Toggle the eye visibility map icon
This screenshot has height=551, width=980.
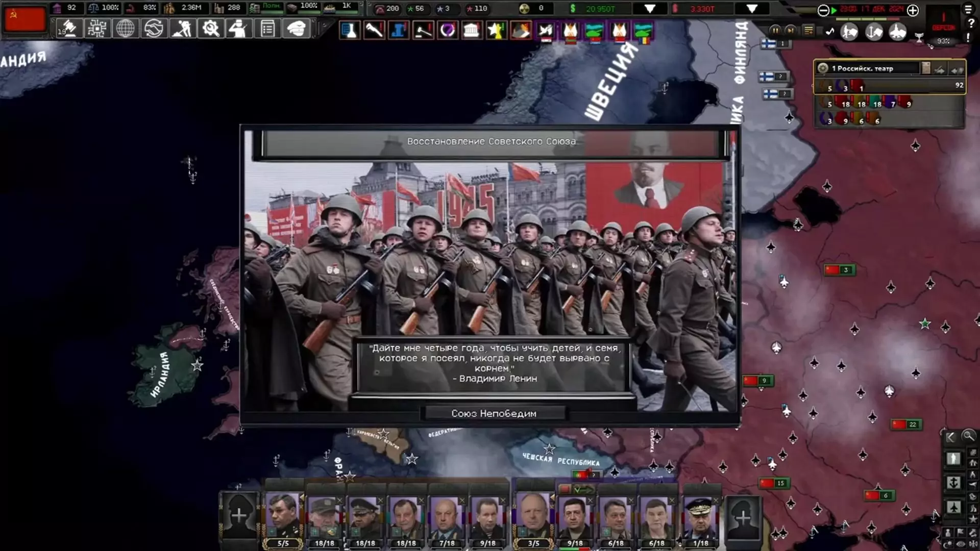(961, 544)
